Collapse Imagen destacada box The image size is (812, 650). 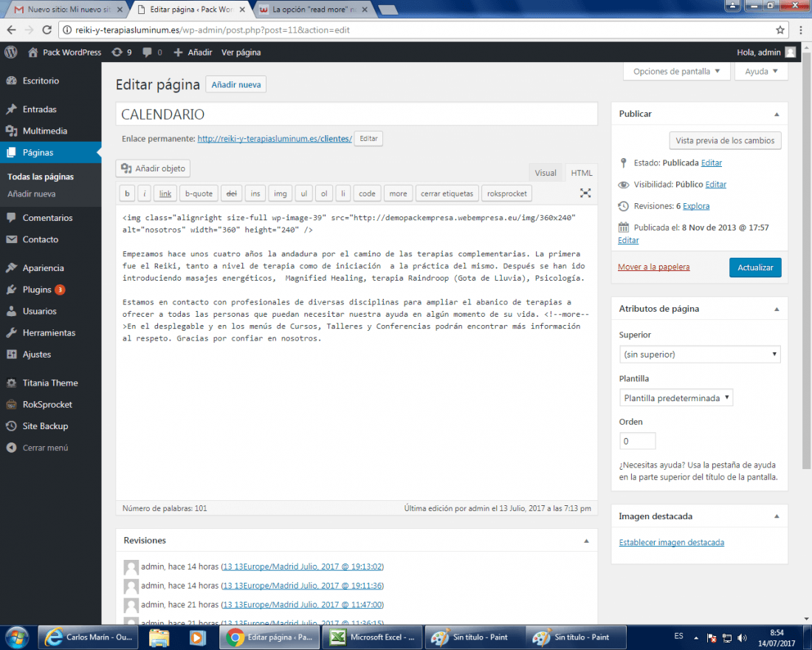tap(777, 516)
